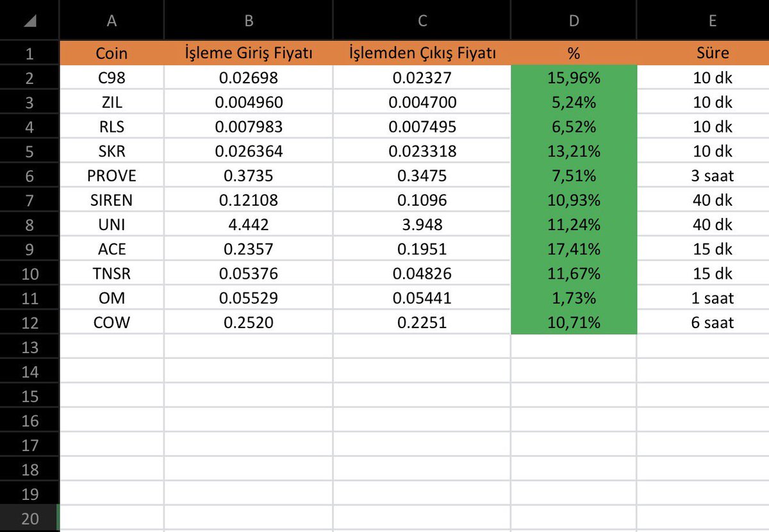
Task: Click entry price 0.004960
Action: [249, 102]
